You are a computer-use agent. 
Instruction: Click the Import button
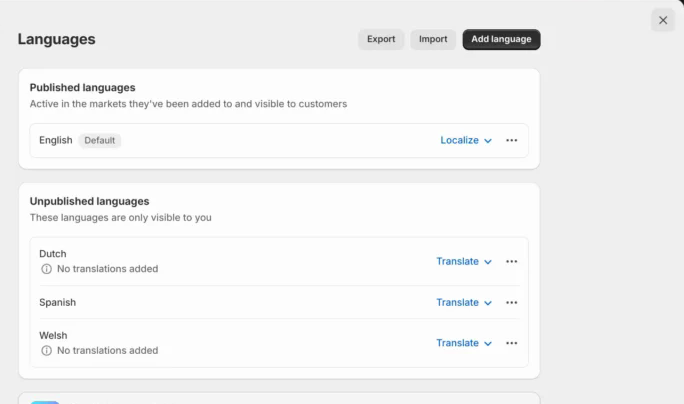click(433, 39)
